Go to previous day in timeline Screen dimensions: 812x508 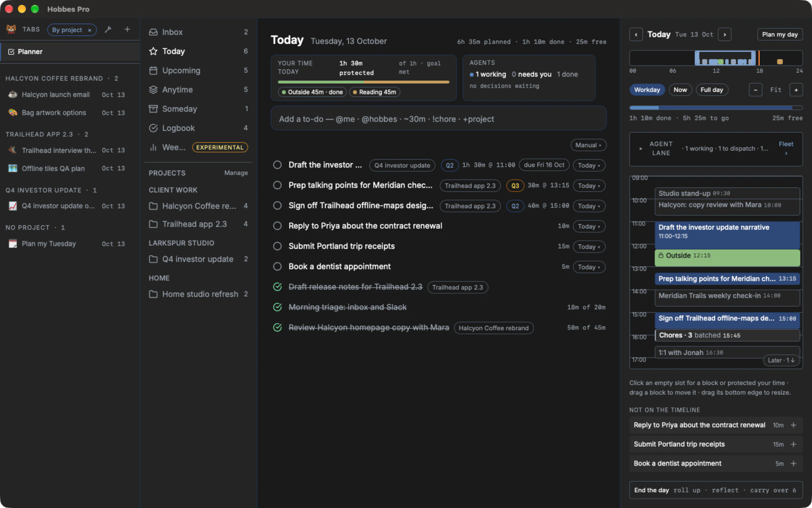[636, 35]
